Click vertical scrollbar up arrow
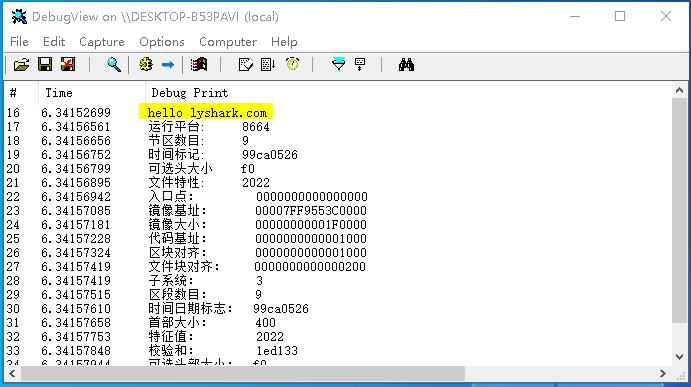Image resolution: width=691 pixels, height=387 pixels. click(x=679, y=90)
